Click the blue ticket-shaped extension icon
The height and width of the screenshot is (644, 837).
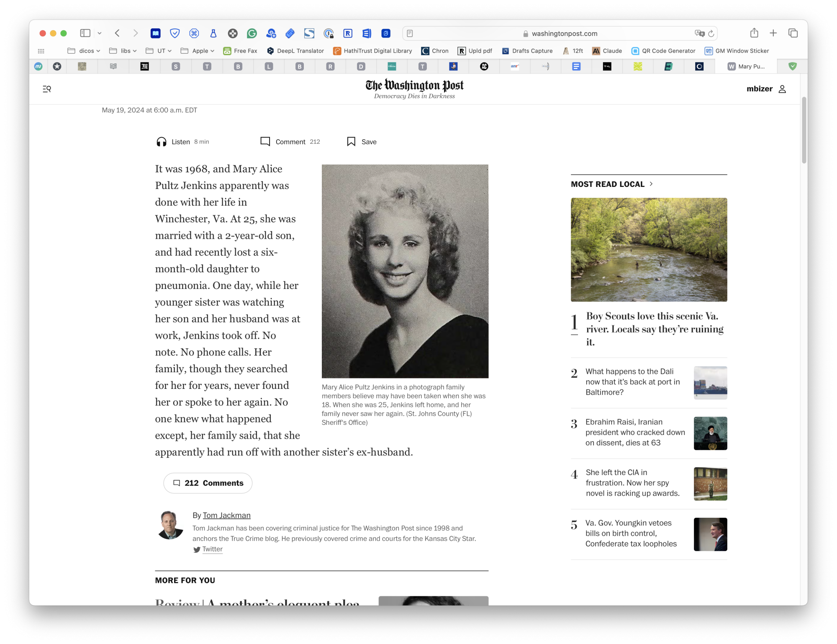click(x=290, y=33)
